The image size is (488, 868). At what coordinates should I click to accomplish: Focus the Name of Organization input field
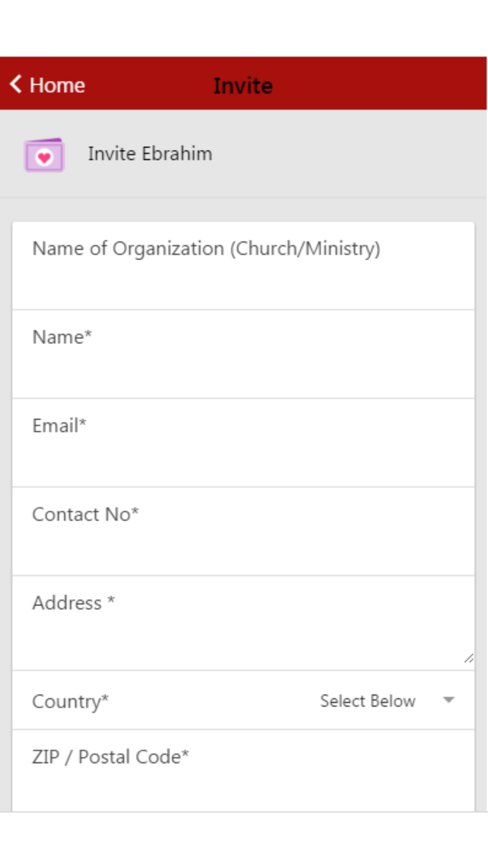coord(243,266)
